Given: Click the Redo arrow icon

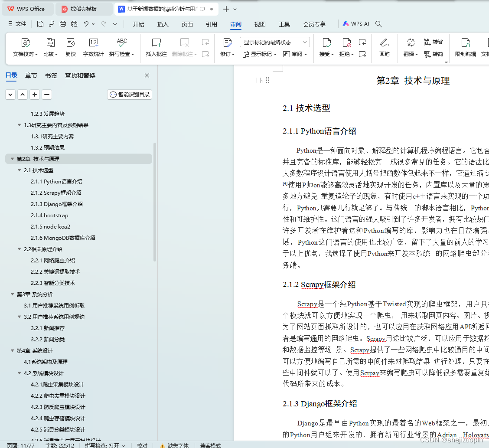Looking at the screenshot, I should (104, 24).
